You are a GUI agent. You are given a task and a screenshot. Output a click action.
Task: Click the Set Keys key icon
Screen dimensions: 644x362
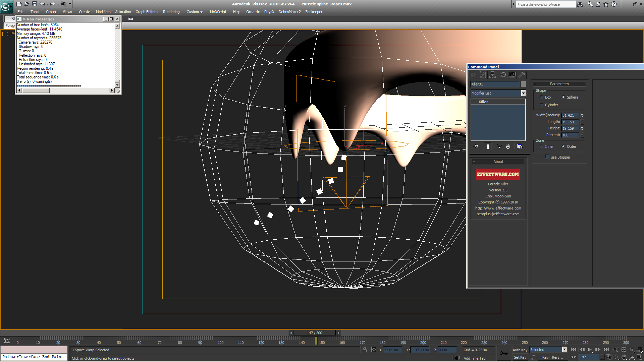pyautogui.click(x=503, y=353)
